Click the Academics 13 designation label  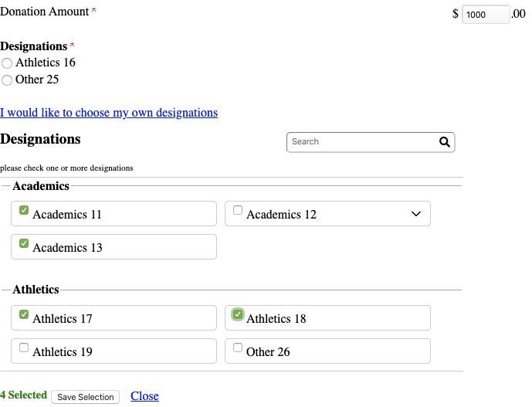click(67, 248)
